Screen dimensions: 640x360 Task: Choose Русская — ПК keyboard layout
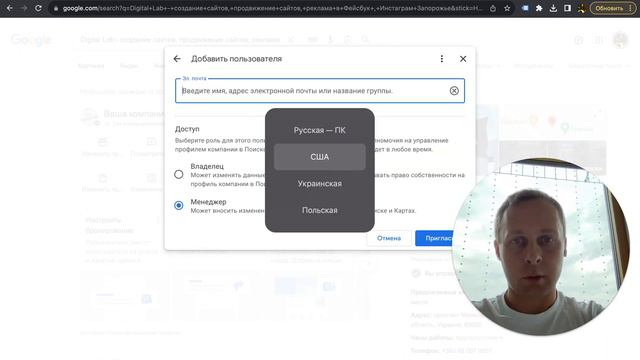click(x=320, y=130)
